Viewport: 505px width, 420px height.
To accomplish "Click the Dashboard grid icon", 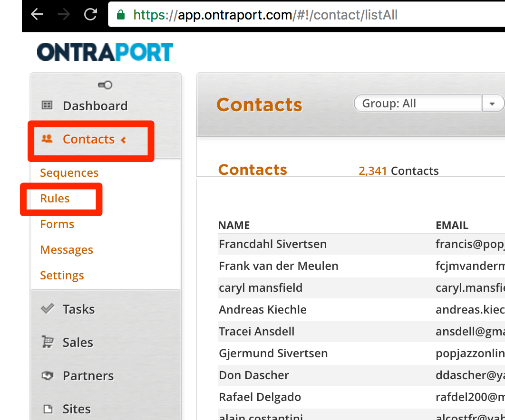I will [47, 105].
